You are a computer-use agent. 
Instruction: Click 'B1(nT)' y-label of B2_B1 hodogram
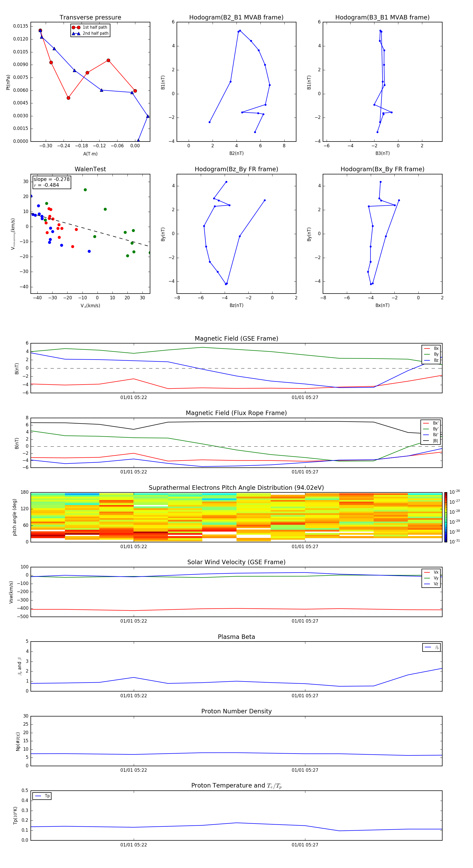click(163, 82)
